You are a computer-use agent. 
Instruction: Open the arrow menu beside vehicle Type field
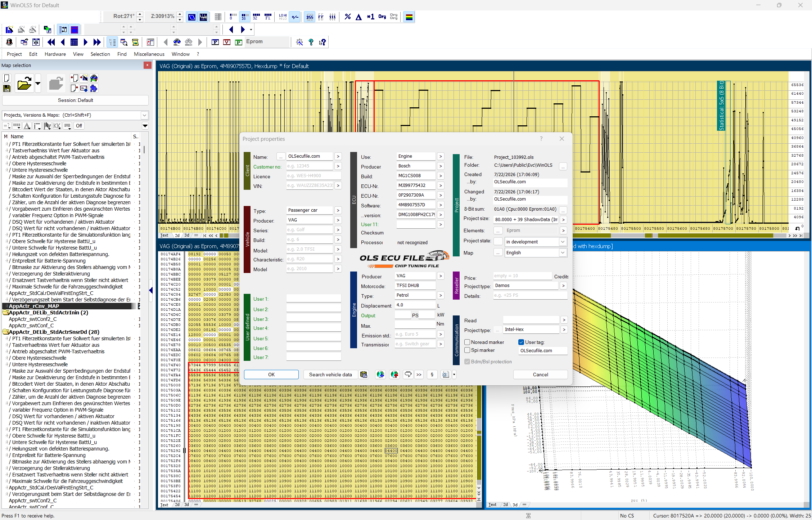338,210
